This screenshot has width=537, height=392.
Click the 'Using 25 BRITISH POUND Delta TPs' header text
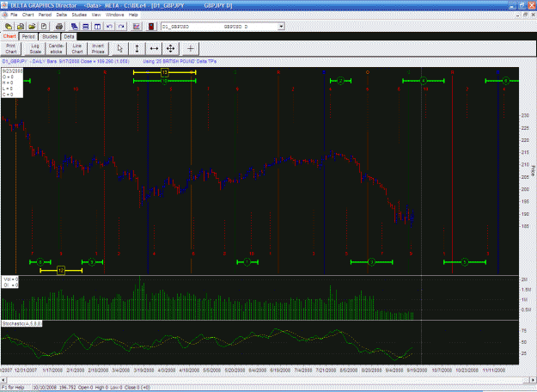coord(180,61)
